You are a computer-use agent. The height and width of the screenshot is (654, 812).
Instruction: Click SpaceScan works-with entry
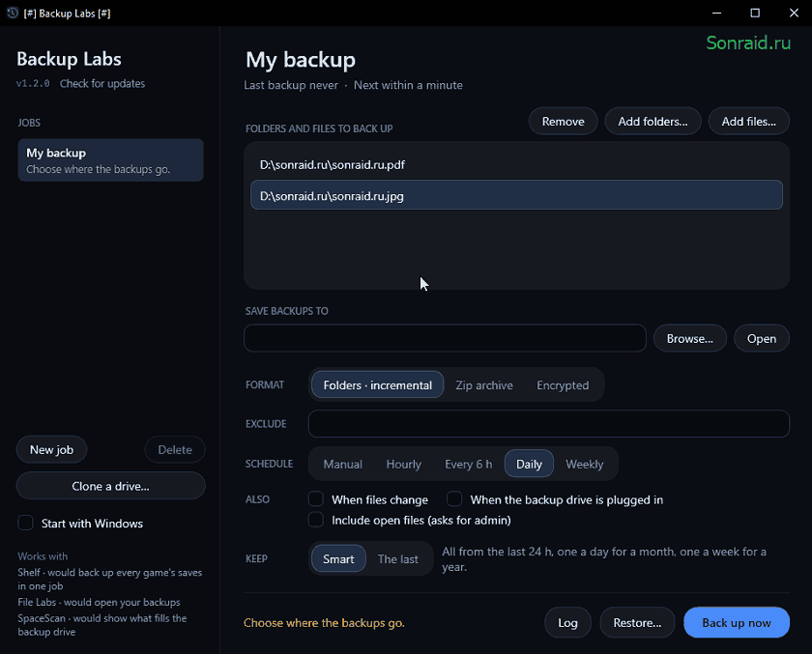(102, 624)
